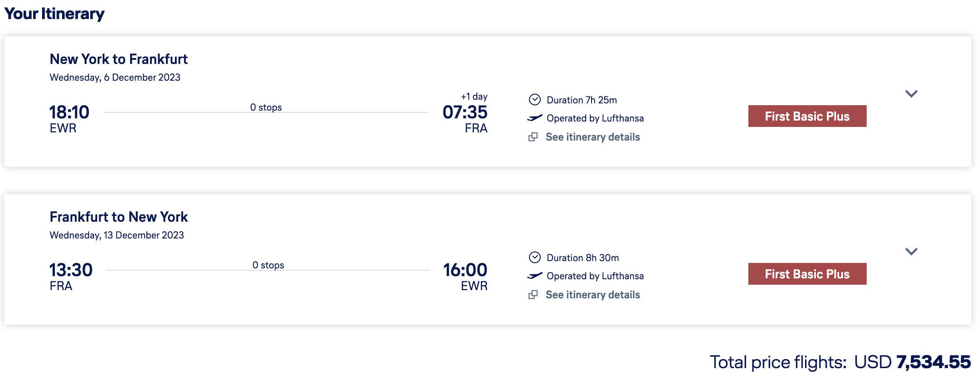
Task: Click the EWR departure airport code
Action: pos(63,128)
